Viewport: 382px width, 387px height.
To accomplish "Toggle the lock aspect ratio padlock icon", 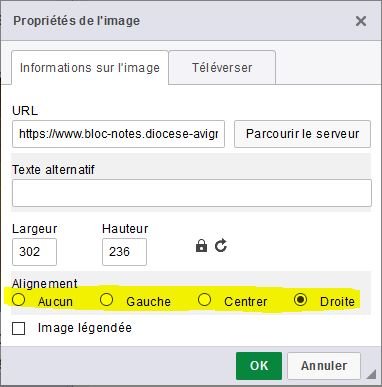I will click(201, 246).
